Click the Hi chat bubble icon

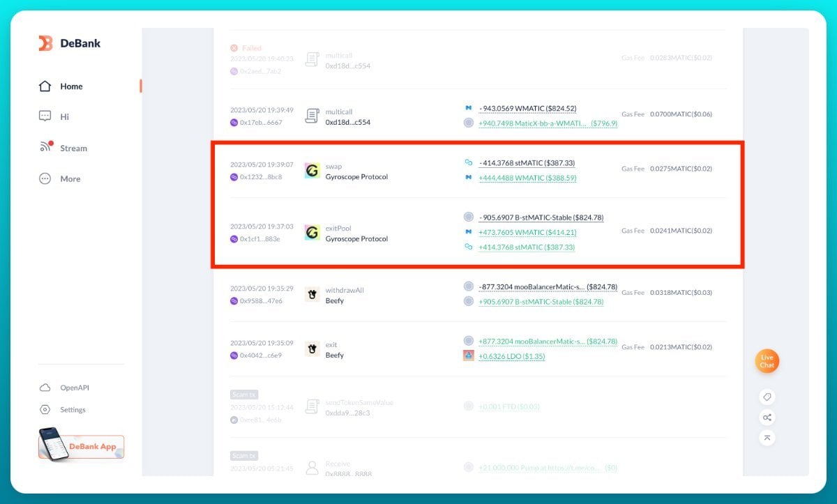coord(45,116)
